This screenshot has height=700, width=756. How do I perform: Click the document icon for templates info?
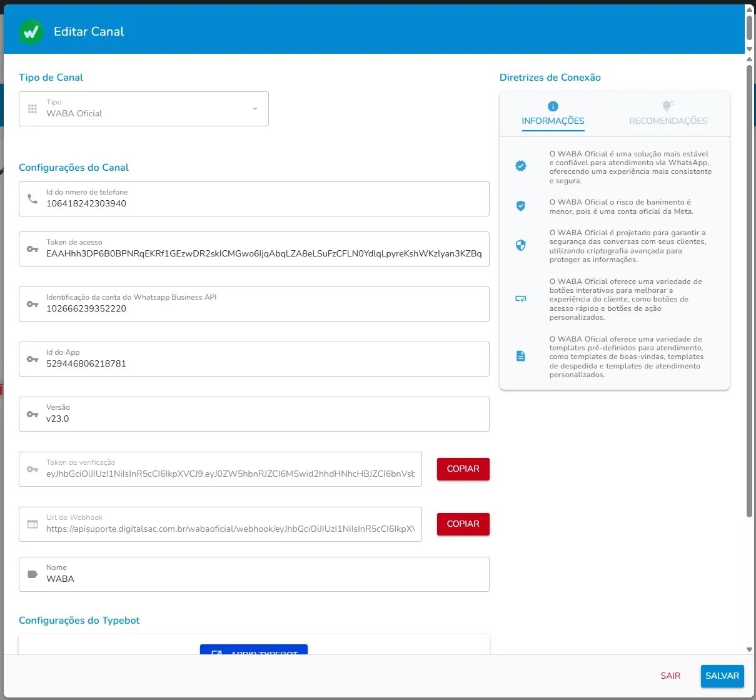pyautogui.click(x=520, y=356)
